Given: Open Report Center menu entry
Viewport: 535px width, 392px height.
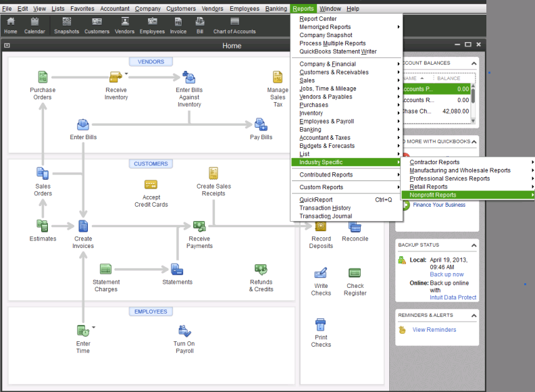Looking at the screenshot, I should click(x=347, y=19).
